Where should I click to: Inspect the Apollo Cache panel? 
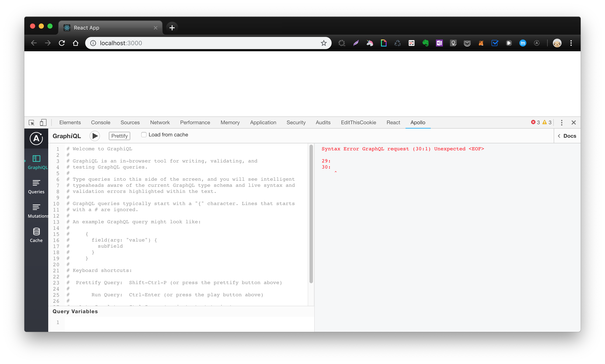click(36, 234)
